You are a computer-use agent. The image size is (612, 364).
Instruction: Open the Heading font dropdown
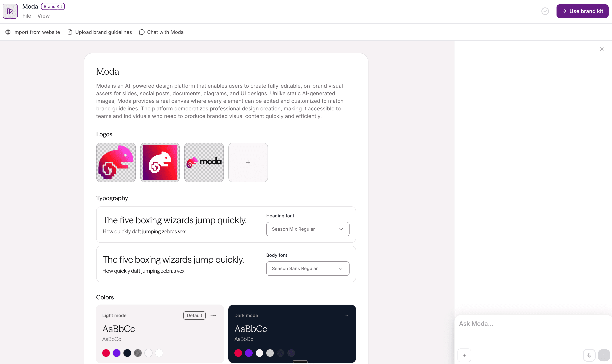click(308, 229)
